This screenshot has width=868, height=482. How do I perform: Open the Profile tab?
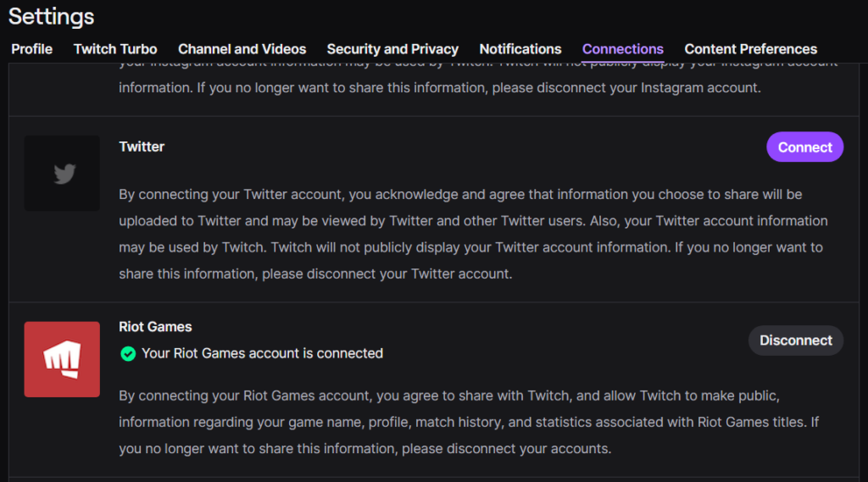pyautogui.click(x=31, y=49)
